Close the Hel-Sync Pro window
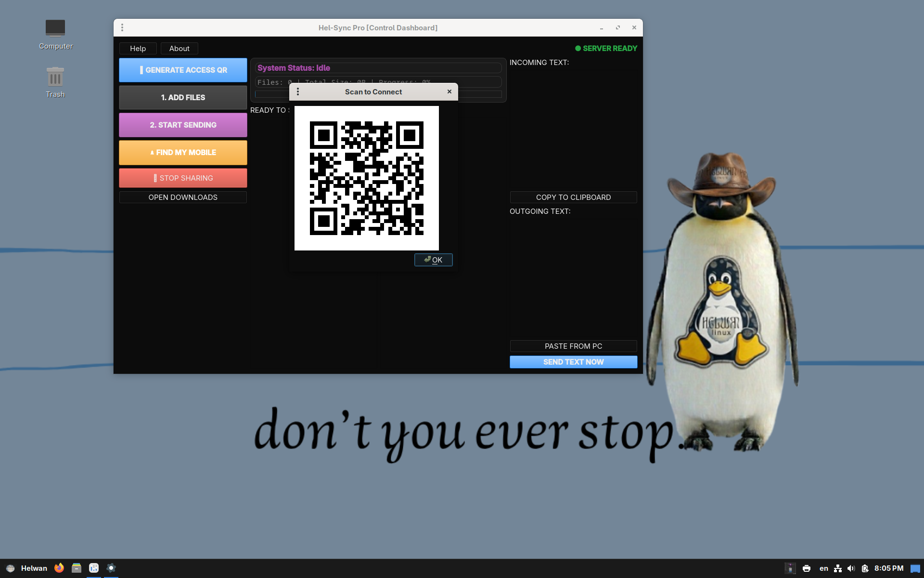Screen dimensions: 924x578 [634, 27]
